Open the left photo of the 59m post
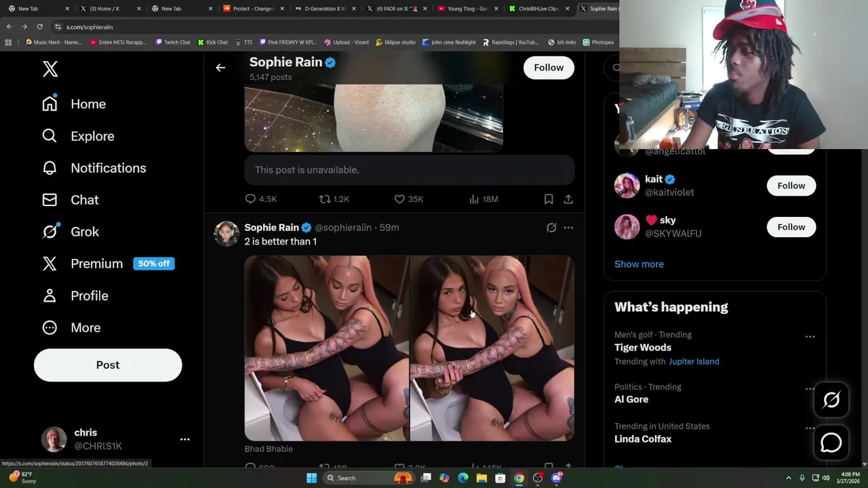Viewport: 868px width, 488px height. (326, 348)
